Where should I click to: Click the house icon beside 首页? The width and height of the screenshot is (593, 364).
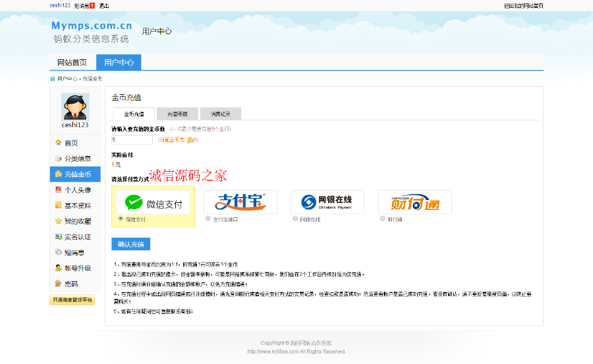pyautogui.click(x=58, y=142)
